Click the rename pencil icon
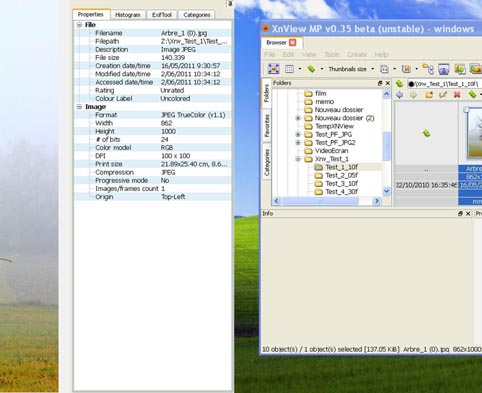This screenshot has width=482, height=393. pyautogui.click(x=443, y=95)
